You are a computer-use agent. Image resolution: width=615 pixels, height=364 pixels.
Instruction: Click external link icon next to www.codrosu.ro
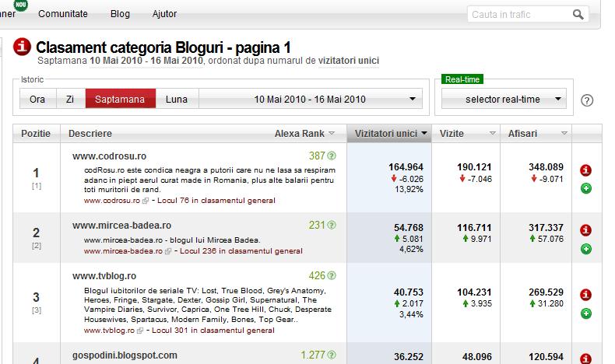pos(145,201)
